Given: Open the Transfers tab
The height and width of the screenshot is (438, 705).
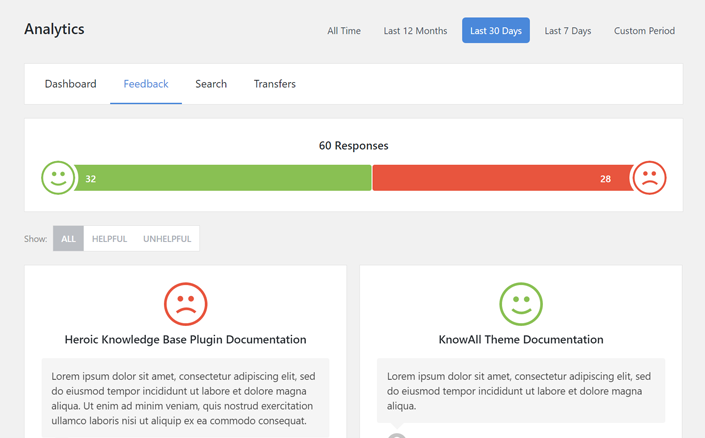Looking at the screenshot, I should click(275, 84).
